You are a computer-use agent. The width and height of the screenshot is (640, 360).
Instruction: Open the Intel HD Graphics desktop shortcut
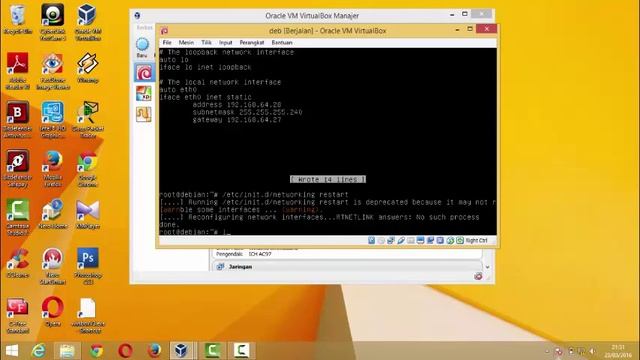click(53, 120)
